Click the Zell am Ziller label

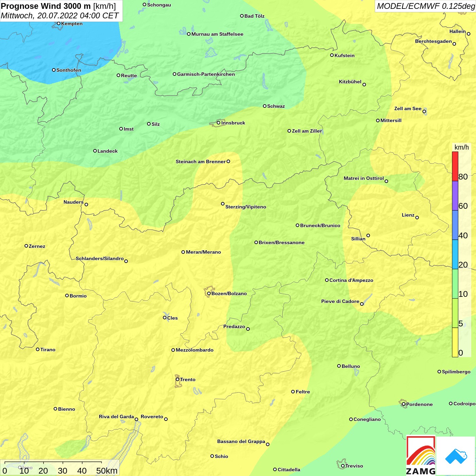click(x=307, y=131)
